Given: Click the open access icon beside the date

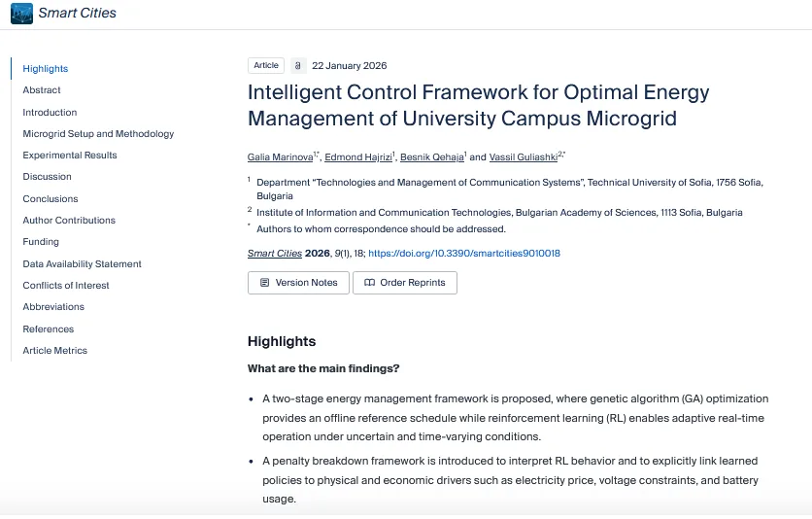Looking at the screenshot, I should pos(298,66).
